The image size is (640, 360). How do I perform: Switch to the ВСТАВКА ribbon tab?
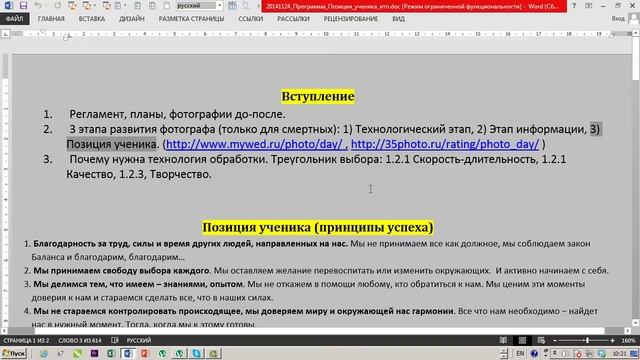pos(91,19)
